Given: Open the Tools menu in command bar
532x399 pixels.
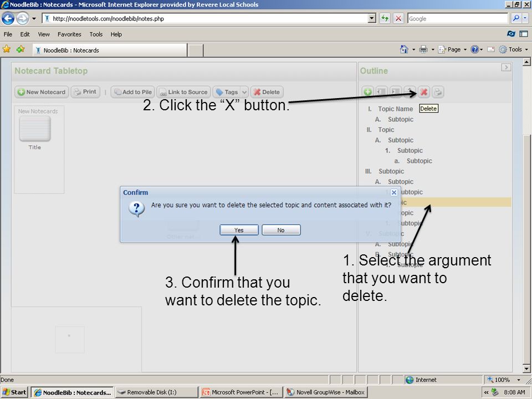Looking at the screenshot, I should pyautogui.click(x=514, y=49).
